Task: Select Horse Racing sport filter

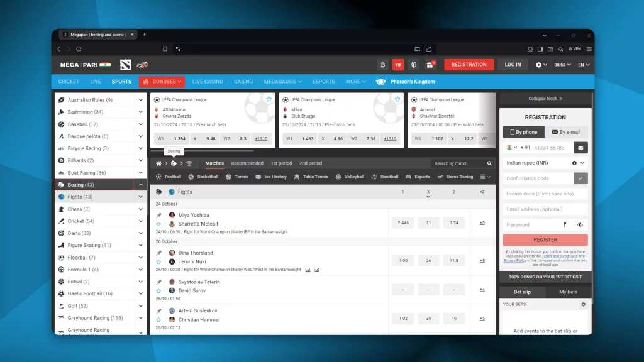Action: 455,177
